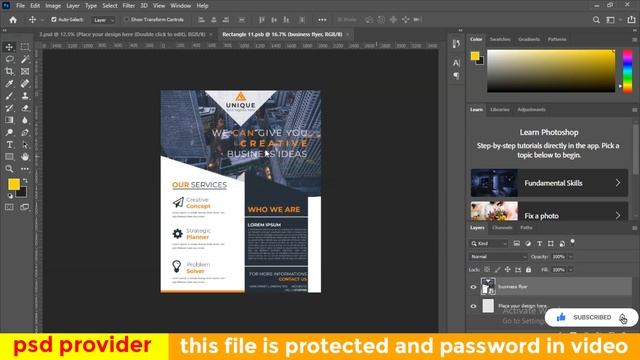Open the Search icon in options bar

click(x=596, y=20)
